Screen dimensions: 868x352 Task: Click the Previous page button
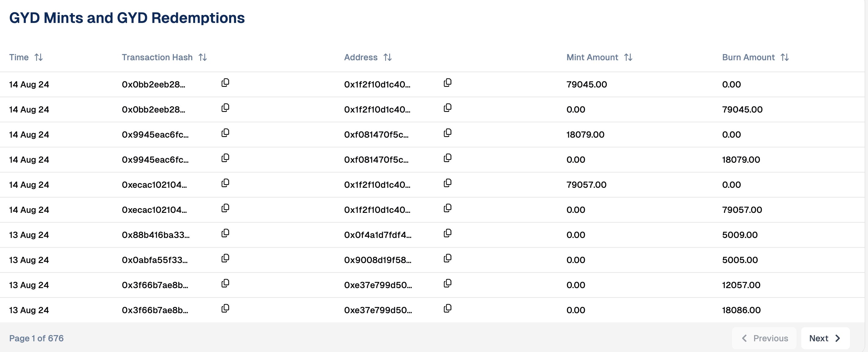[x=764, y=338]
